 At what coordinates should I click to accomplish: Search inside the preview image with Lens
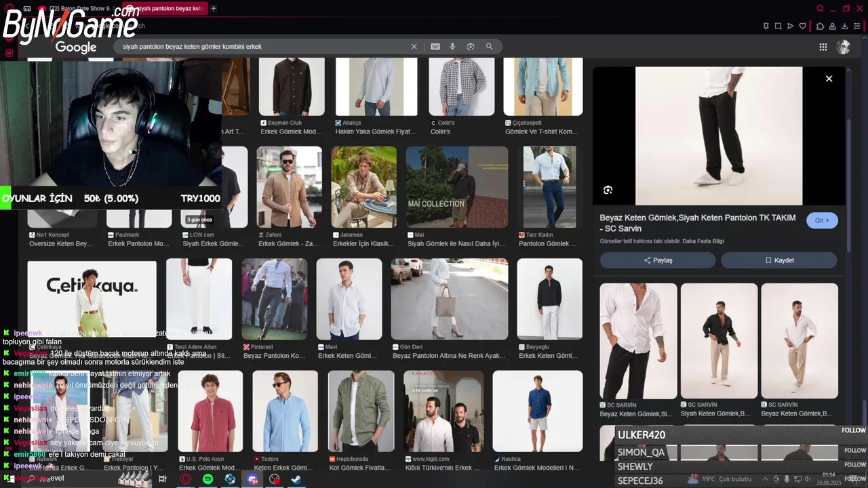click(608, 190)
